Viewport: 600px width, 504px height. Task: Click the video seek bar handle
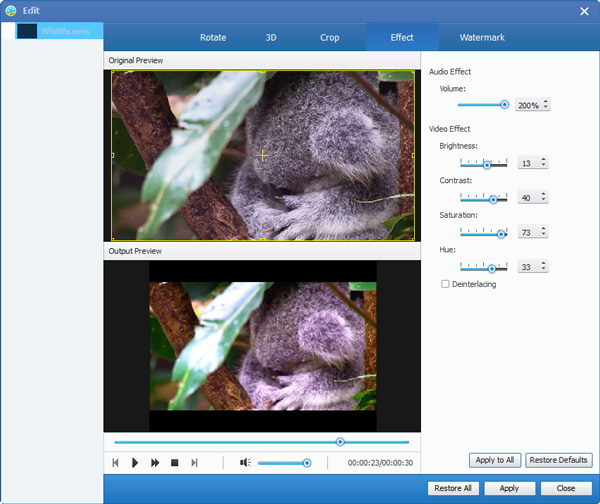tap(340, 442)
